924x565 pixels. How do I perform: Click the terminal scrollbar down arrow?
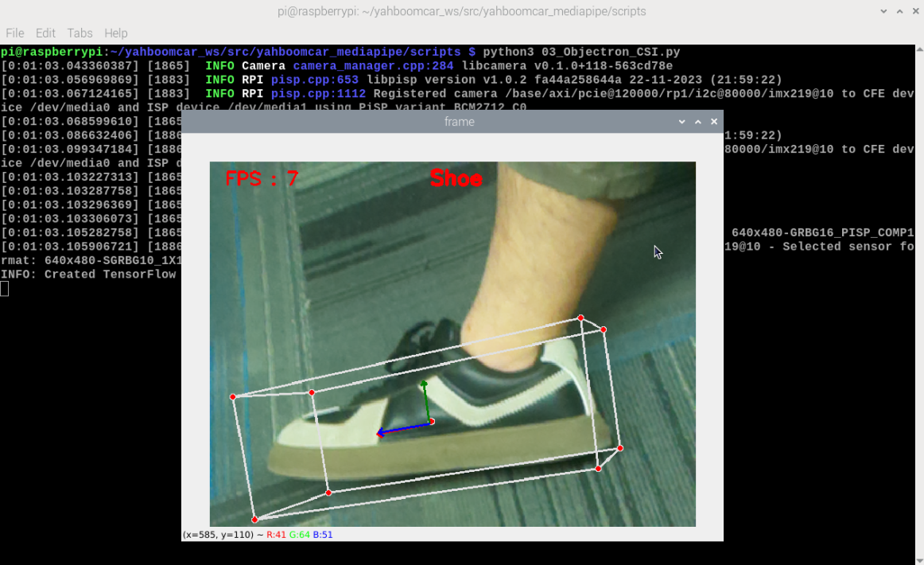[x=919, y=560]
